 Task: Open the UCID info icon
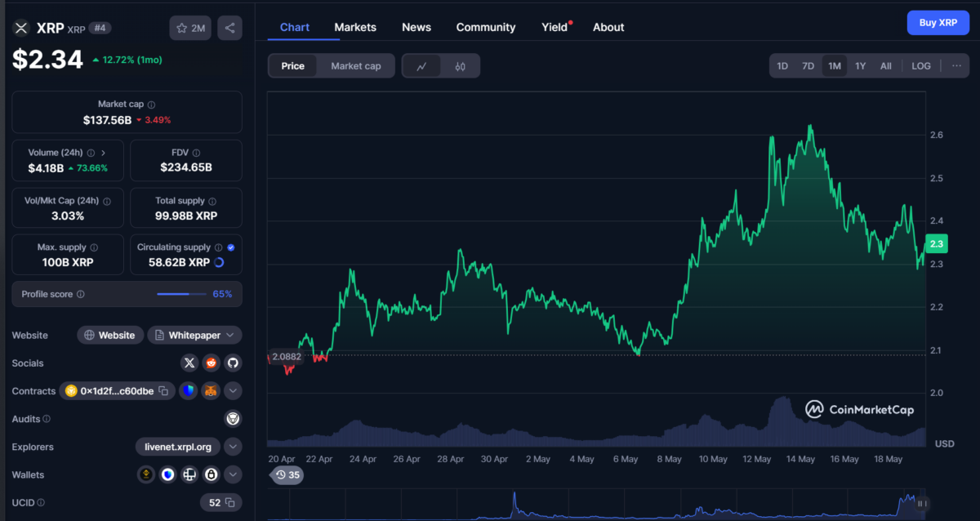pos(41,503)
